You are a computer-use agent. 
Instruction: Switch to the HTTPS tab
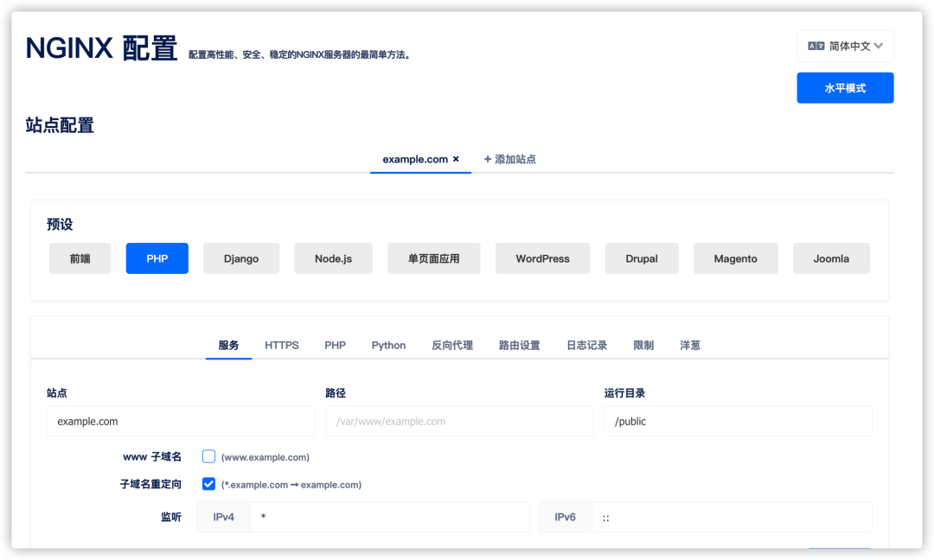click(282, 345)
